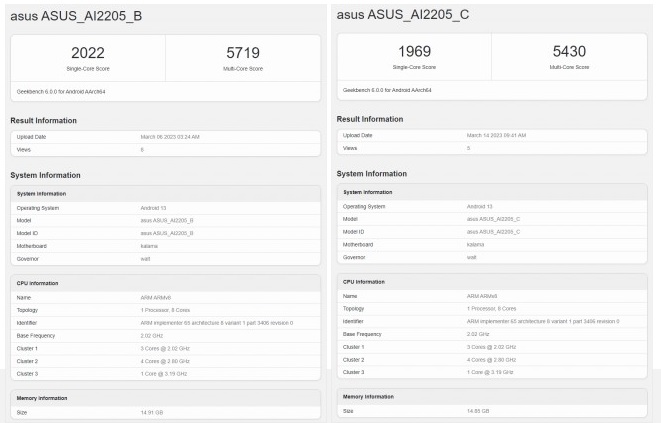Click Model ID row value "asus ASUS_AI2205_B"

pyautogui.click(x=167, y=233)
